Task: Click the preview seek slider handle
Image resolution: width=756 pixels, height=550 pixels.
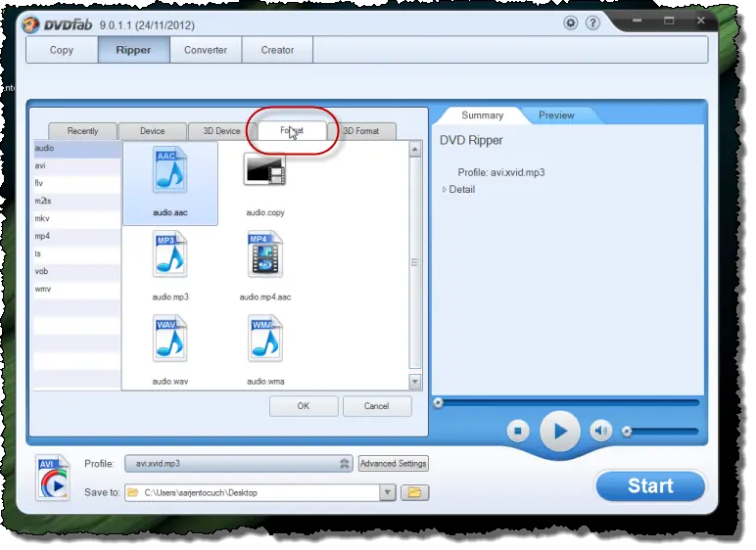Action: 438,403
